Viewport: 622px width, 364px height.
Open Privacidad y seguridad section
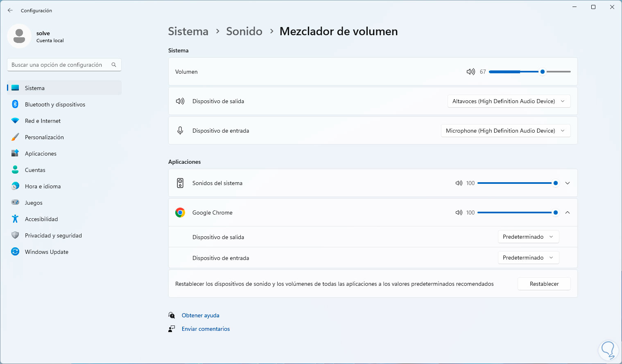[x=53, y=235]
